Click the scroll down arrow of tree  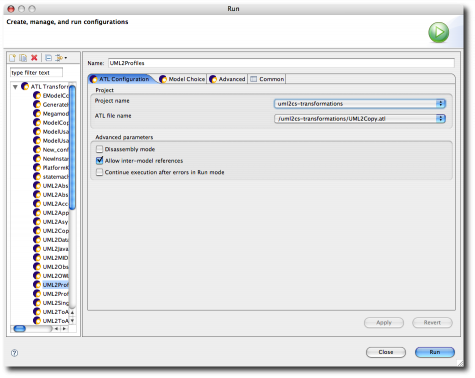(72, 321)
